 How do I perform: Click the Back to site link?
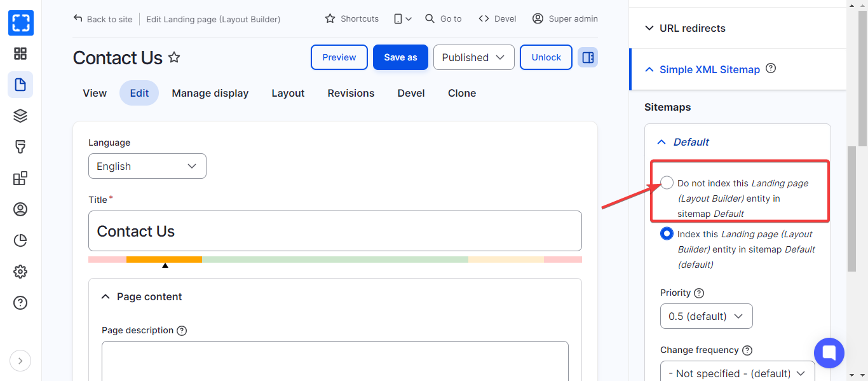[103, 19]
